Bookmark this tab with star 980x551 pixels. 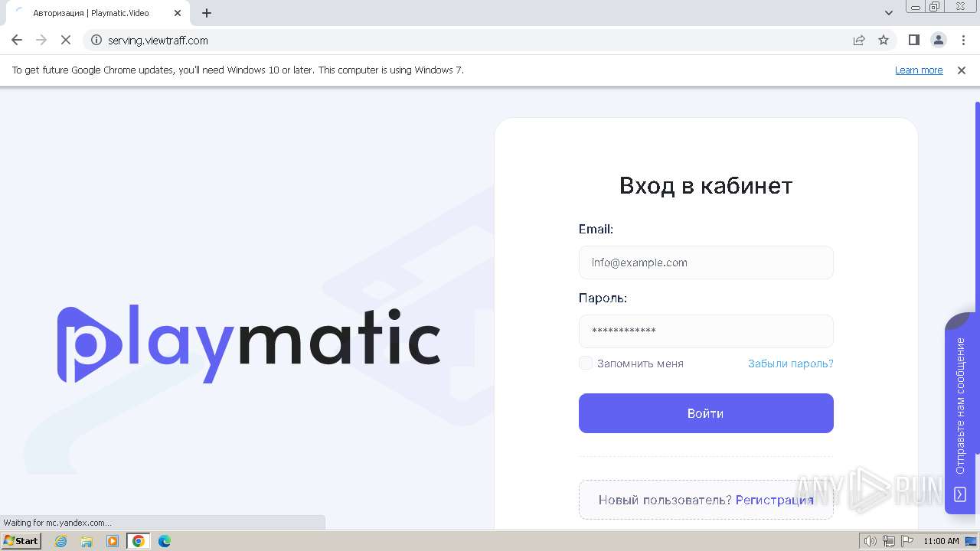click(884, 41)
